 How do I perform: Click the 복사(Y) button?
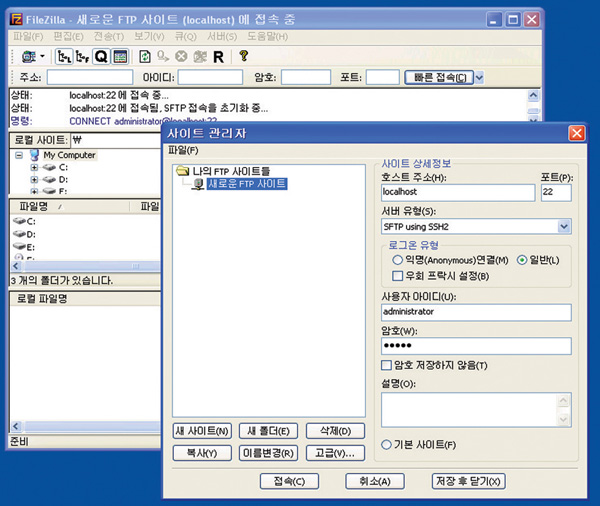[202, 453]
